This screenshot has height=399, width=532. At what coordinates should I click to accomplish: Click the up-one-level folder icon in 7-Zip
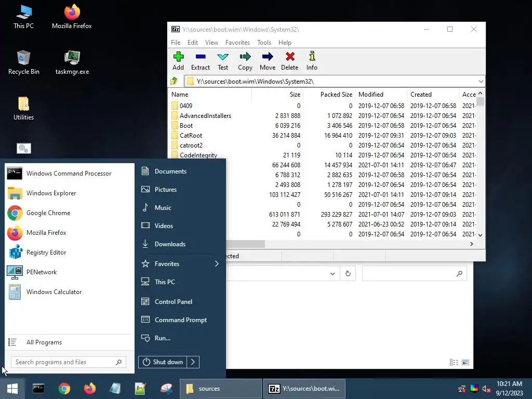coord(175,81)
